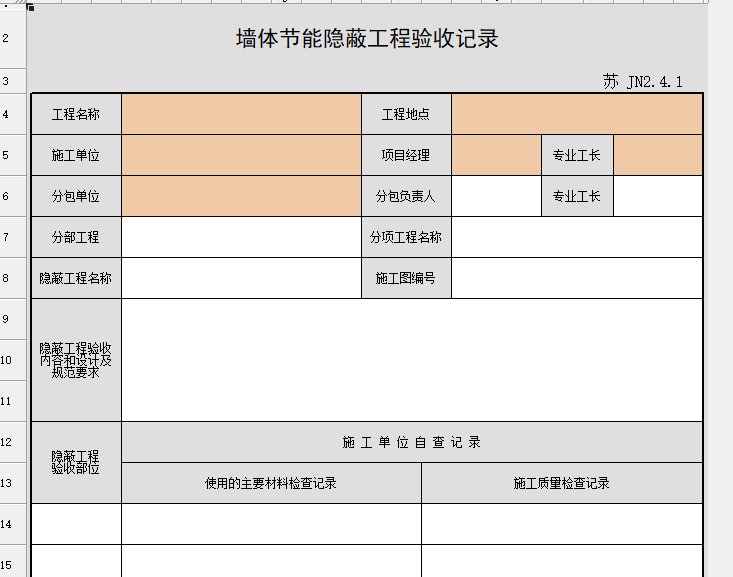Click the 隐蔽工程验收部位 label cell
Viewport: 733px width, 577px height.
(76, 462)
